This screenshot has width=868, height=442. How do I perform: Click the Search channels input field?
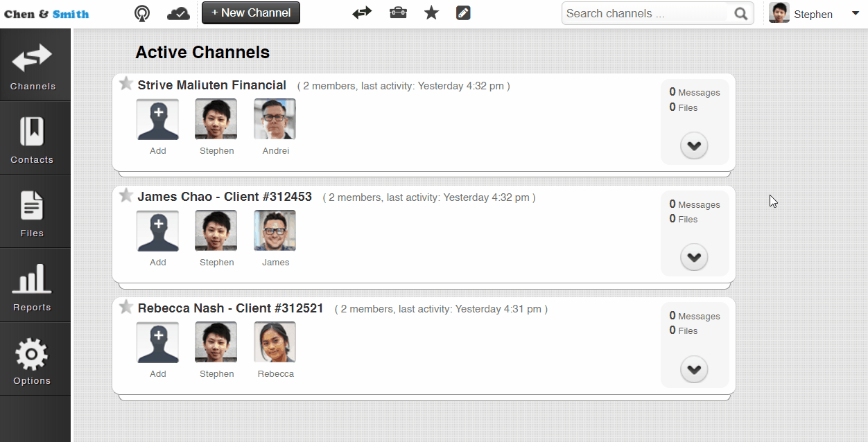[x=645, y=13]
